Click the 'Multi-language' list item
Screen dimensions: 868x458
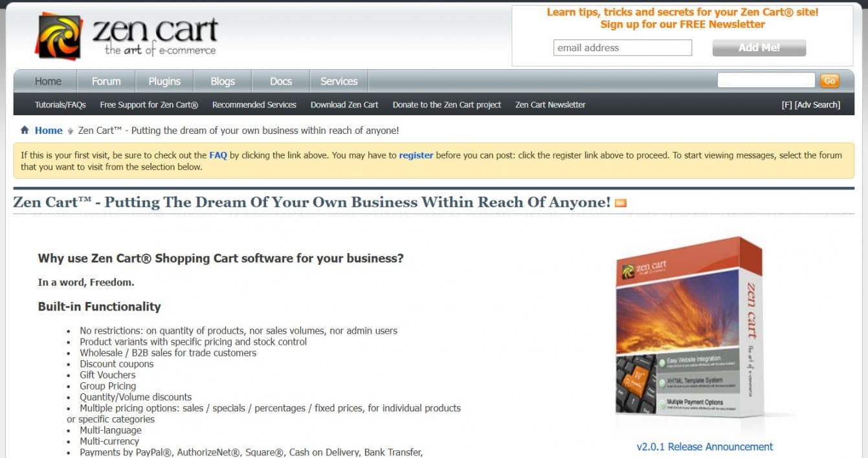tap(111, 430)
